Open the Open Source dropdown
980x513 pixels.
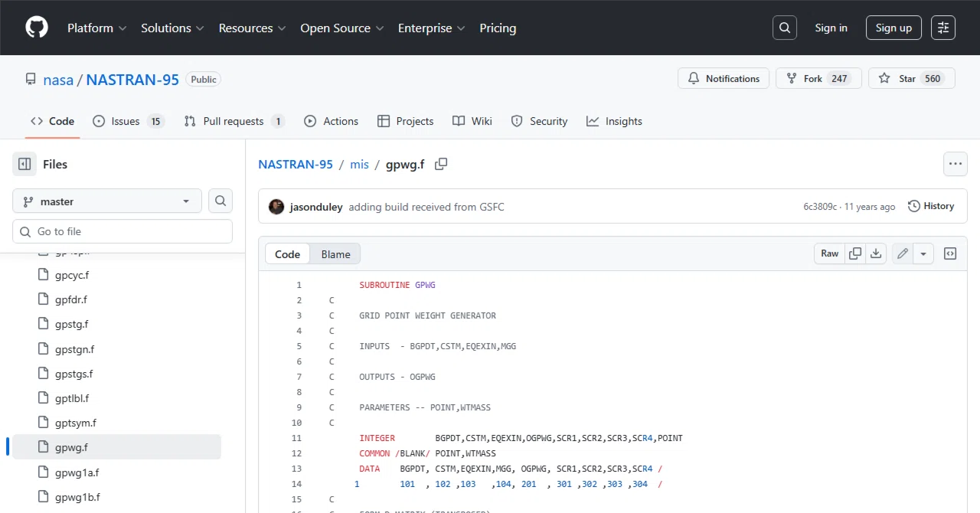coord(342,28)
